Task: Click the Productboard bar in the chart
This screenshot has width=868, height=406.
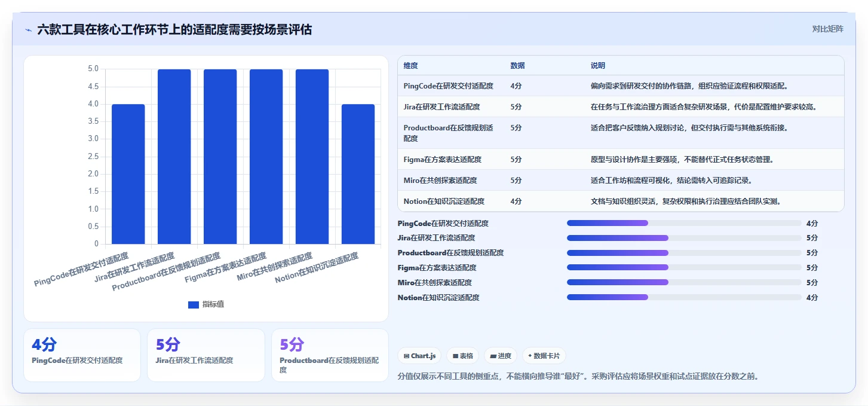Action: pos(220,157)
